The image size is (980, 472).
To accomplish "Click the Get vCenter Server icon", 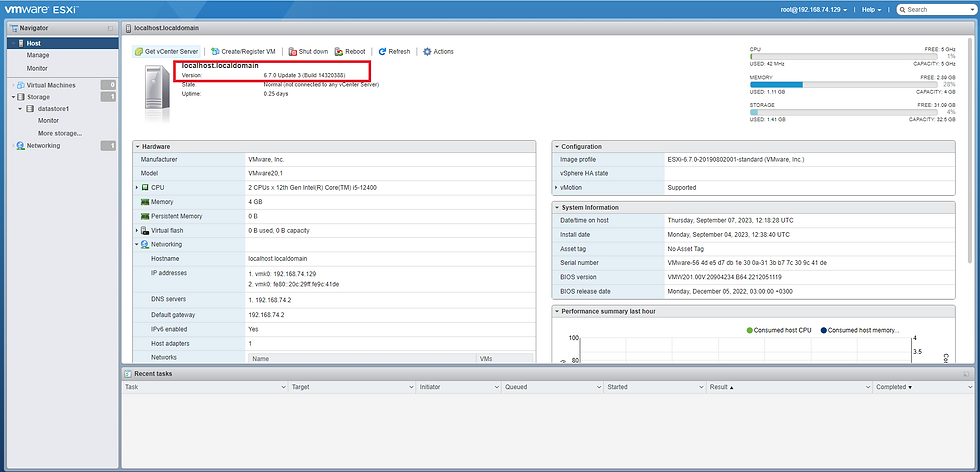I will click(x=139, y=52).
